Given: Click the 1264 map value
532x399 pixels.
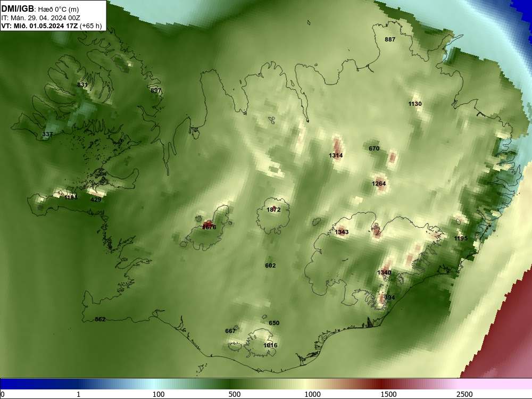Looking at the screenshot, I should click(379, 184).
